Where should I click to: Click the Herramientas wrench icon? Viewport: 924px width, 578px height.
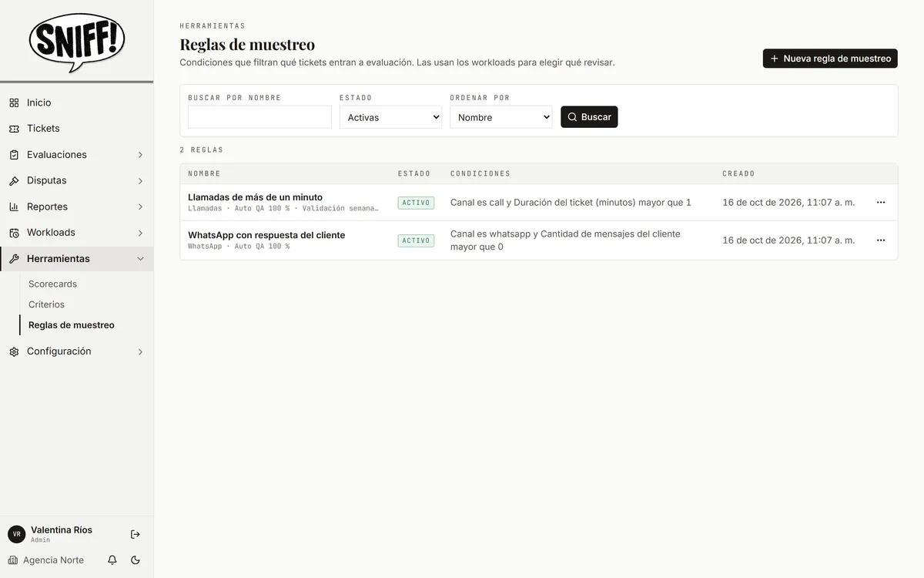click(x=14, y=259)
